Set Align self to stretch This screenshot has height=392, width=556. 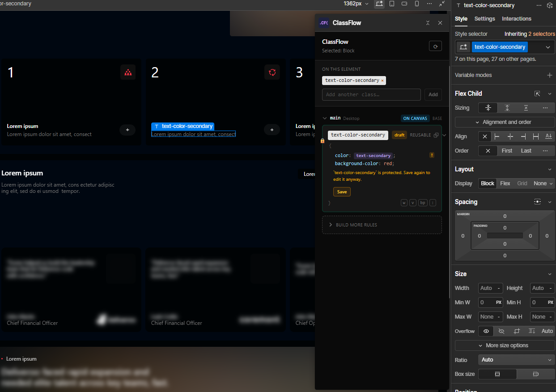(536, 136)
